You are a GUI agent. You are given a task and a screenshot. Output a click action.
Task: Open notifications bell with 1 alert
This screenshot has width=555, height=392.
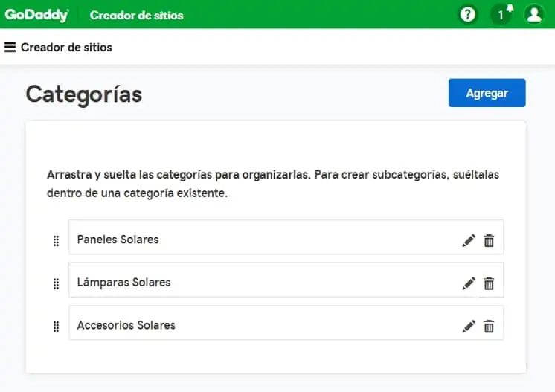[501, 15]
